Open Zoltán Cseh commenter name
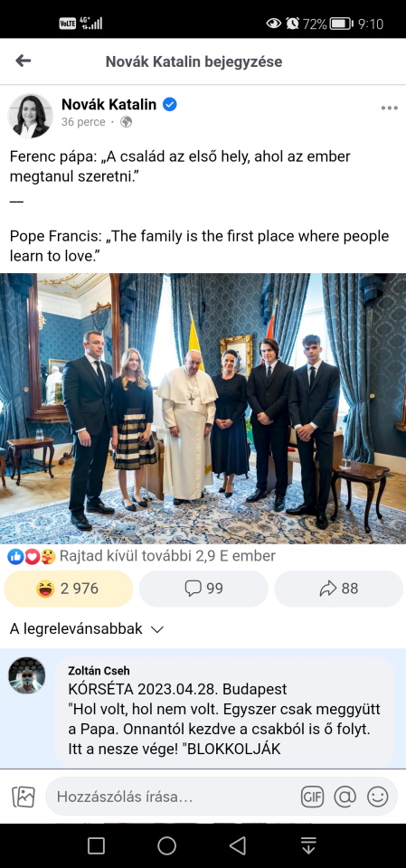Screen dimensions: 406x868 (x=99, y=670)
